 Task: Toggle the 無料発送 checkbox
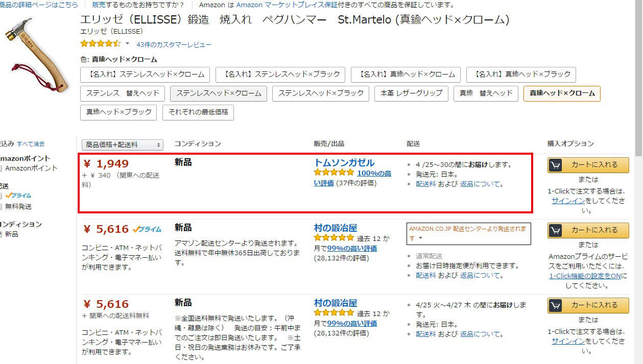pyautogui.click(x=2, y=207)
